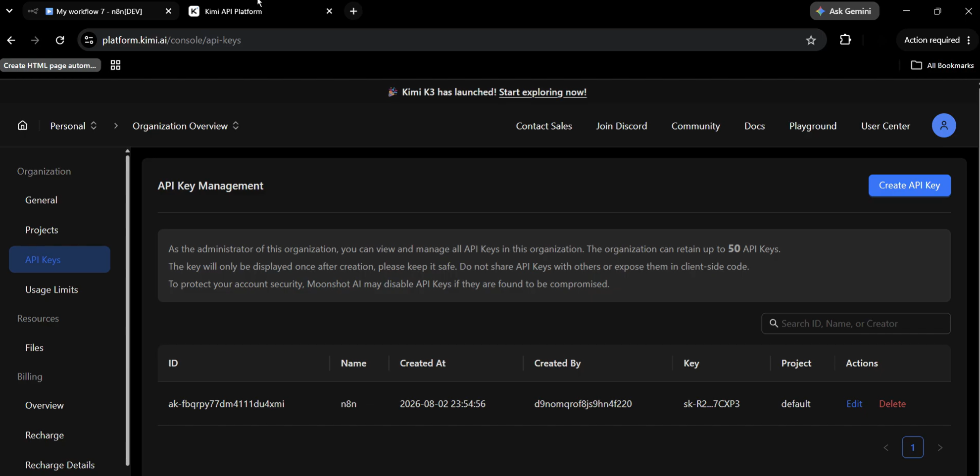Open the Create HTML page autom... bookmark
980x476 pixels.
coord(50,65)
